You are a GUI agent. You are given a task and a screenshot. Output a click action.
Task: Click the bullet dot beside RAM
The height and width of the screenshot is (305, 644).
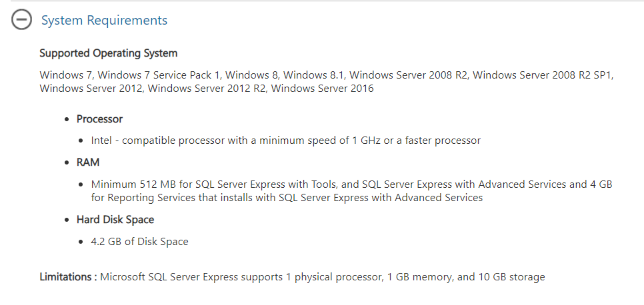tap(67, 163)
